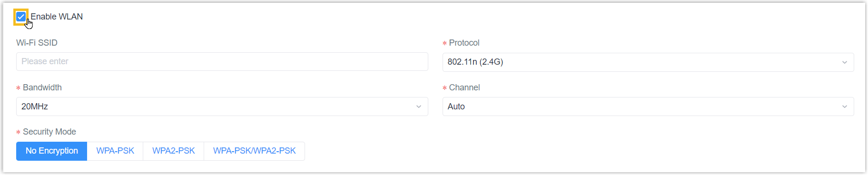Click the Security Mode label
The height and width of the screenshot is (175, 868).
[49, 132]
